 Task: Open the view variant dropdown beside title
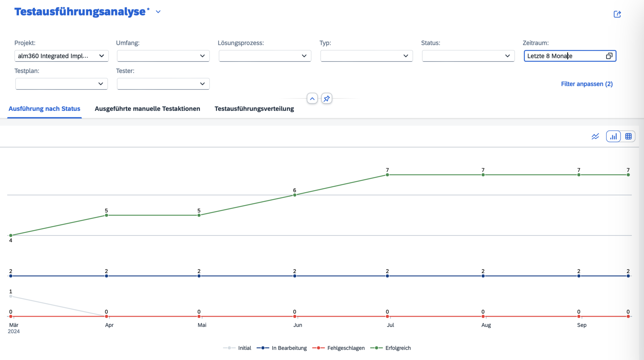pyautogui.click(x=158, y=12)
